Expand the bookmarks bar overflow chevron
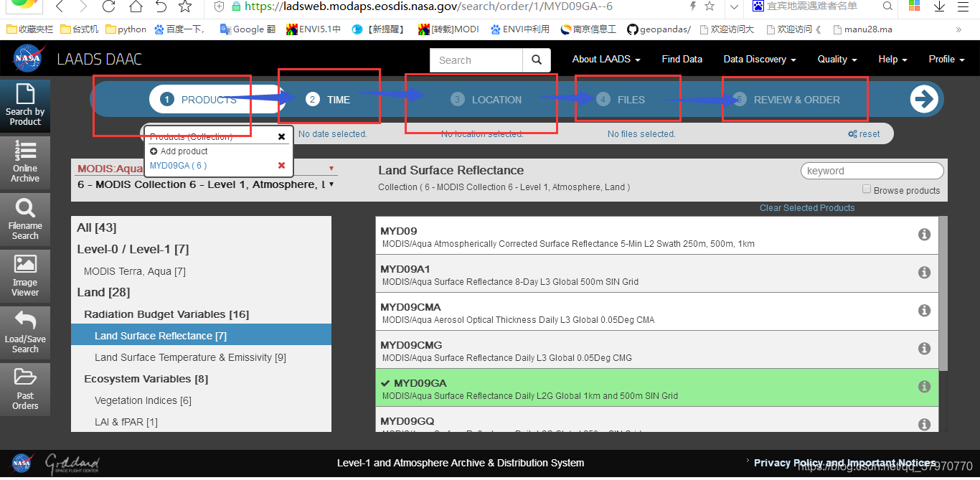Image resolution: width=980 pixels, height=480 pixels. click(959, 29)
